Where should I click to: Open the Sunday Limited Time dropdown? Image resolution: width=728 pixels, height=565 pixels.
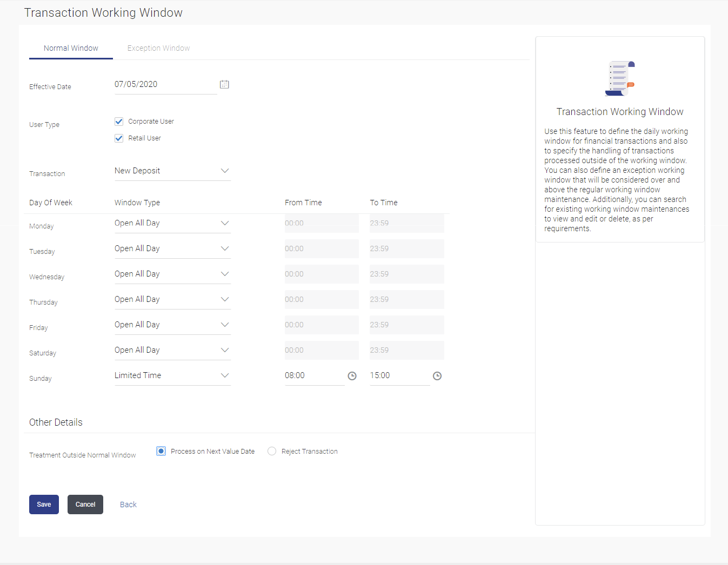click(172, 375)
